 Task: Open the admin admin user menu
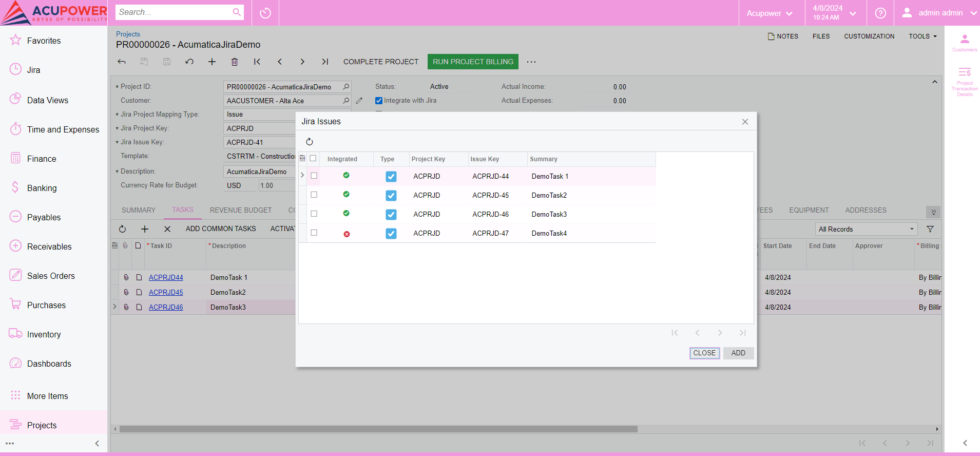(x=938, y=13)
